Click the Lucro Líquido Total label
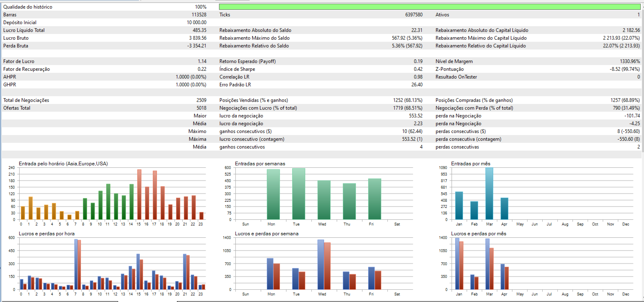Screen dimensions: 644x302 click(24, 30)
